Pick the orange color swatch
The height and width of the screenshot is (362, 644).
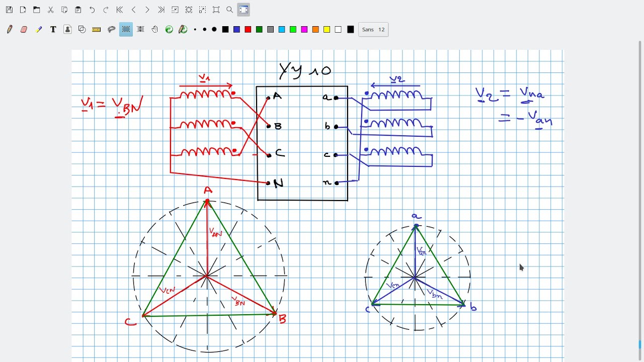click(315, 30)
